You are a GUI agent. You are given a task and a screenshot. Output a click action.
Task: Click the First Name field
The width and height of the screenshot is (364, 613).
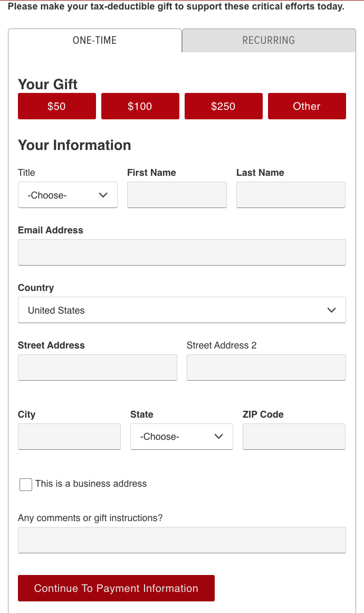click(x=177, y=195)
